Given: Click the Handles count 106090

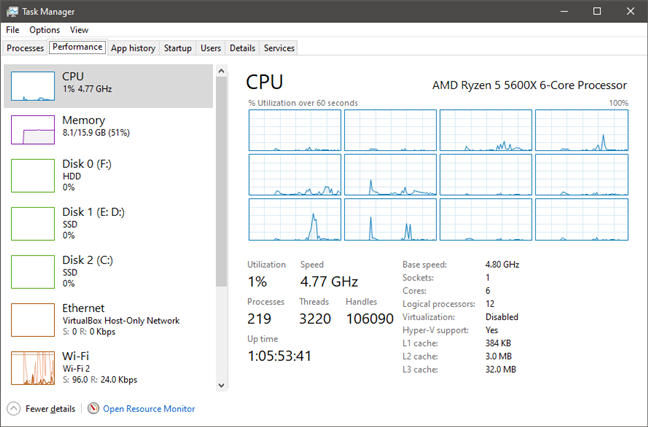Looking at the screenshot, I should (369, 319).
